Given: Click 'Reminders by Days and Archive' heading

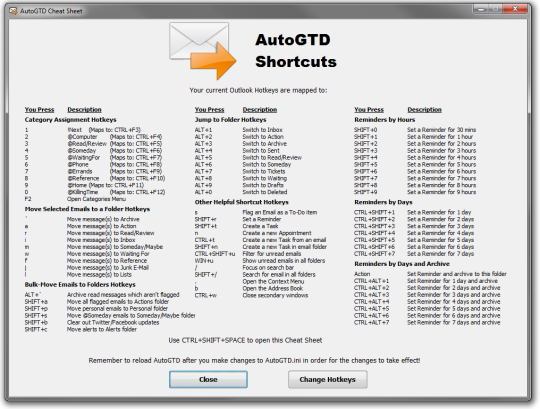Looking at the screenshot, I should click(x=402, y=264).
